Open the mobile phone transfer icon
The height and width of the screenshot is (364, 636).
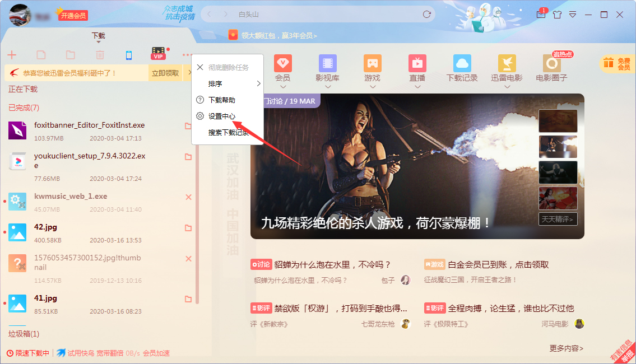click(x=129, y=55)
